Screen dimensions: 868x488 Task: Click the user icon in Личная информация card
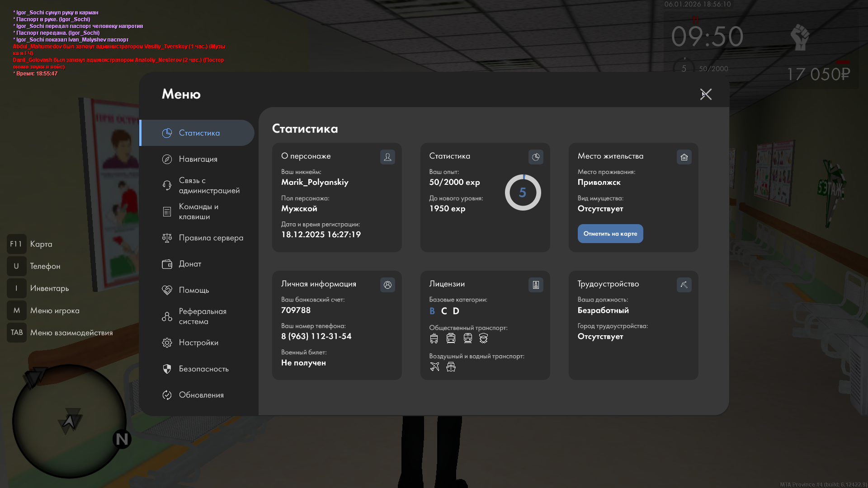[x=387, y=285]
